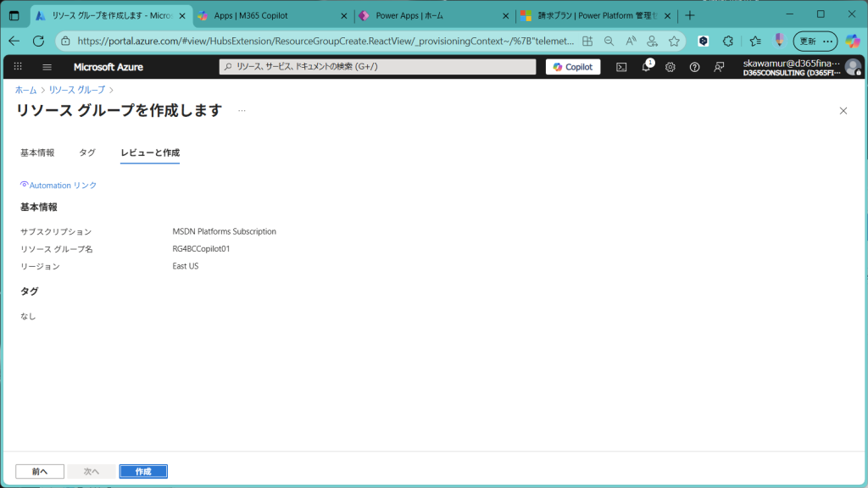Viewport: 868px width, 488px height.
Task: Open the Automation リンク link
Action: (x=63, y=185)
